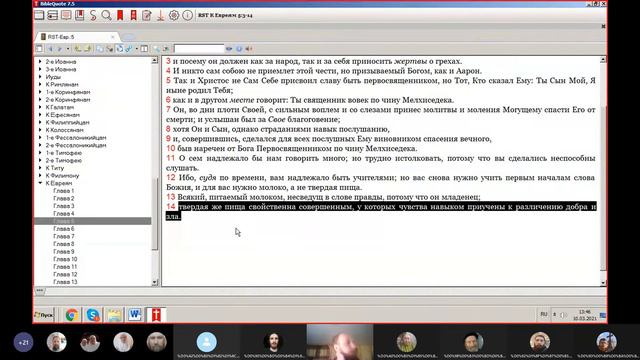The image size is (640, 360).
Task: Select 2-е Тимофею in the book list
Action: pyautogui.click(x=64, y=160)
